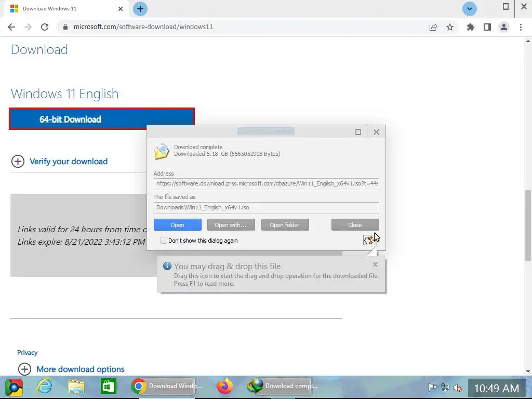This screenshot has width=532, height=399.
Task: Click the Links expire date text
Action: [81, 242]
